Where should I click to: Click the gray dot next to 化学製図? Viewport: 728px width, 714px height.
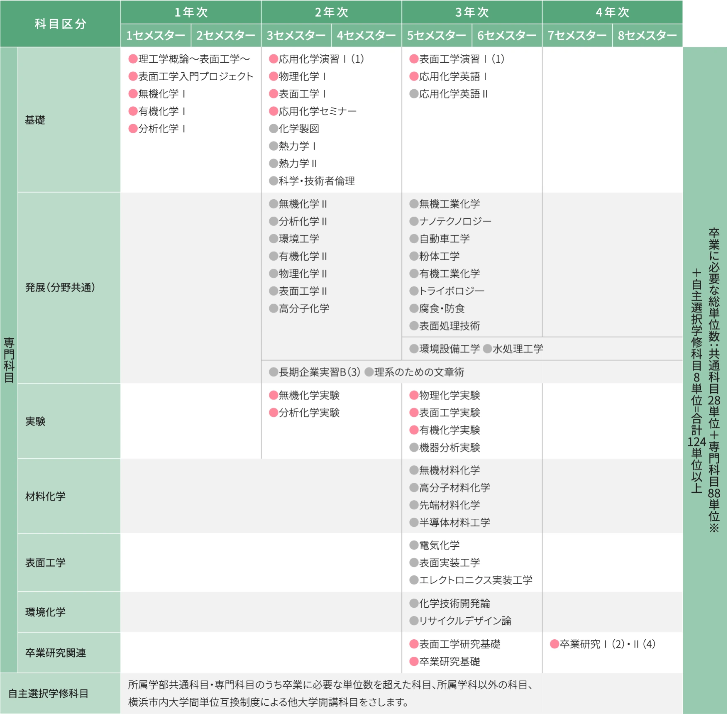(x=273, y=129)
